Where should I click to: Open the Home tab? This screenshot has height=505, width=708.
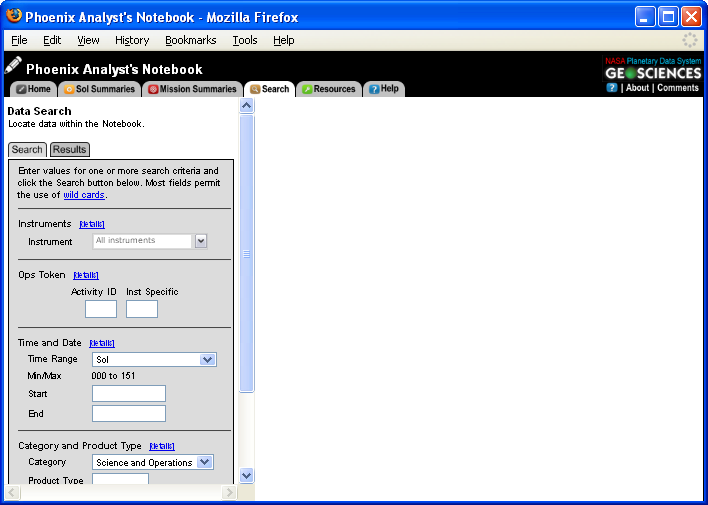33,89
